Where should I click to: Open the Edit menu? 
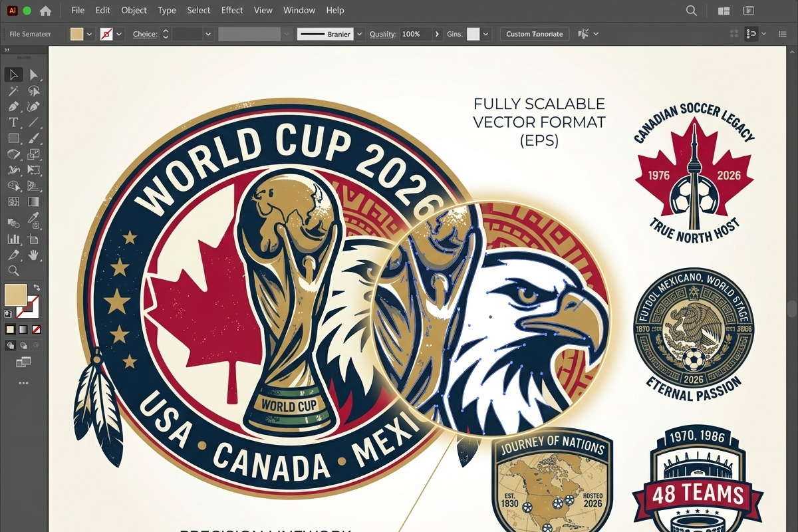103,10
